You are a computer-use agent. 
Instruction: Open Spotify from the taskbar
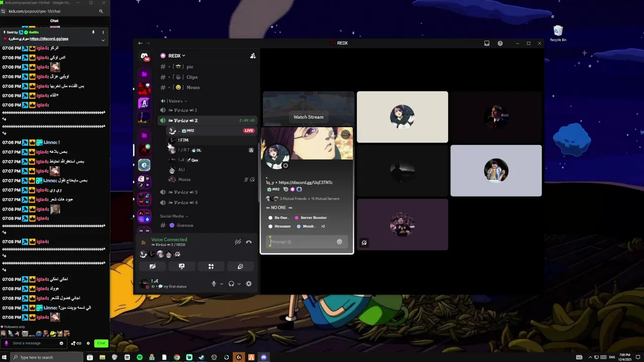[139, 357]
